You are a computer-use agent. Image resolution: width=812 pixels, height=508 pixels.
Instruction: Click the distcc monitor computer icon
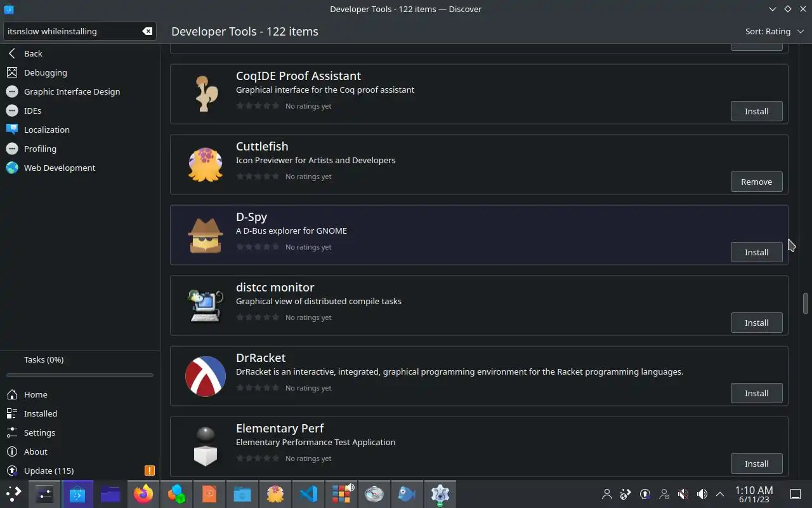coord(206,305)
